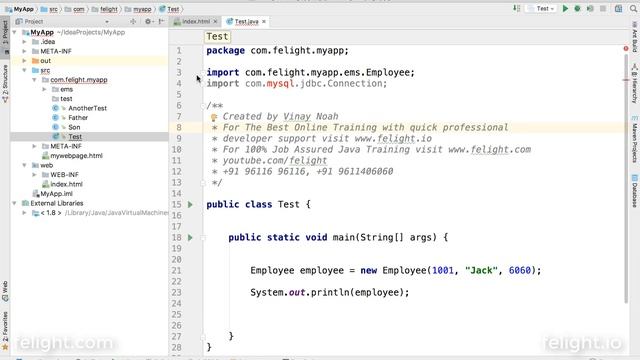Expand the .idea folder
Viewport: 640px width, 360px height.
click(x=24, y=42)
